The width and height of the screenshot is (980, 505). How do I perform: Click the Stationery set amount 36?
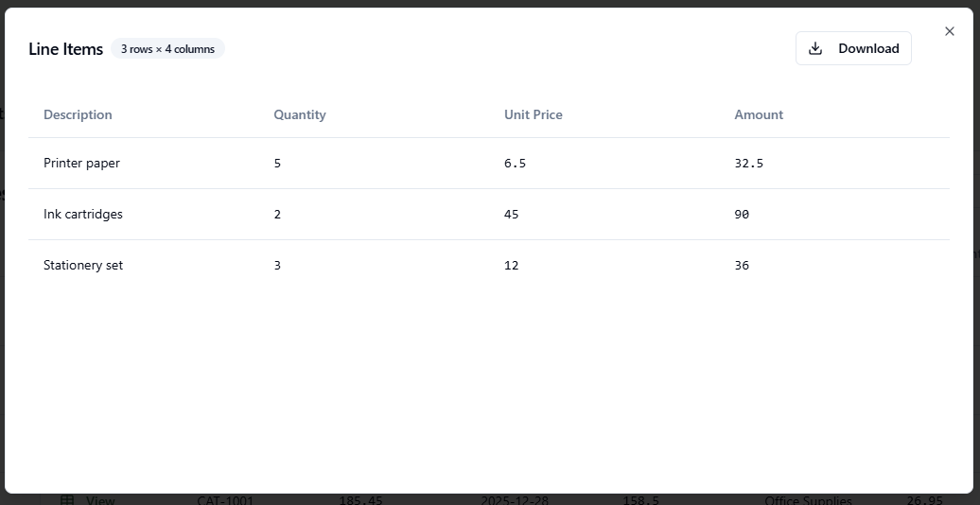(742, 265)
